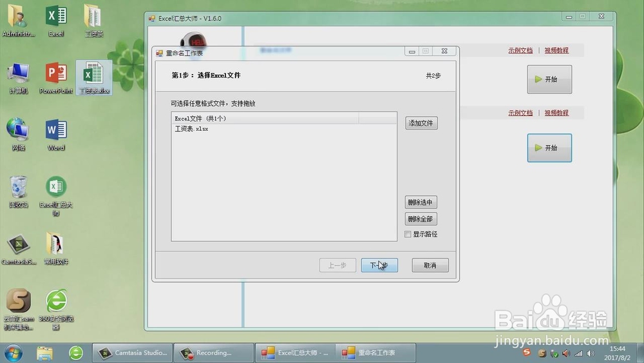
Task: Launch Word from the desktop shortcut
Action: 56,134
